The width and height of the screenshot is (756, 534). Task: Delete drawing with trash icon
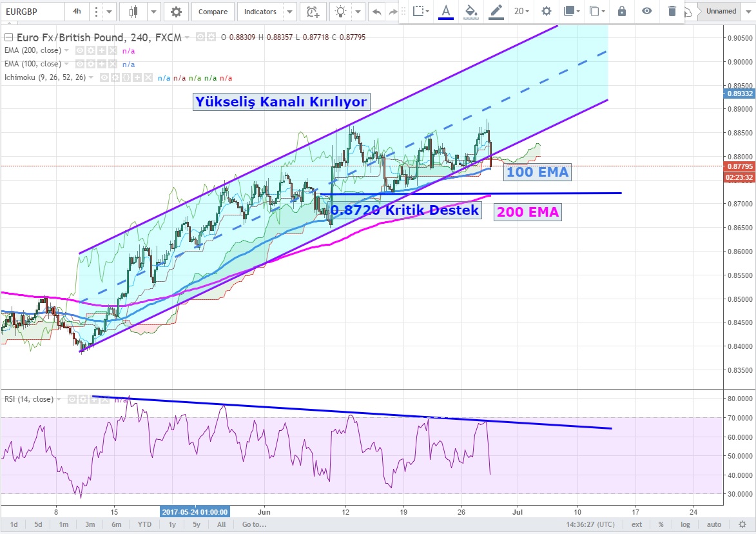[x=672, y=11]
